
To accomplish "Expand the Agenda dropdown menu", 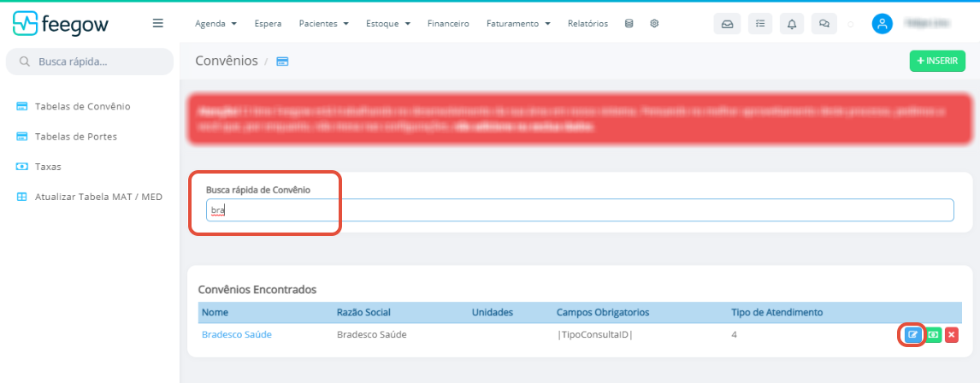I will pos(215,24).
